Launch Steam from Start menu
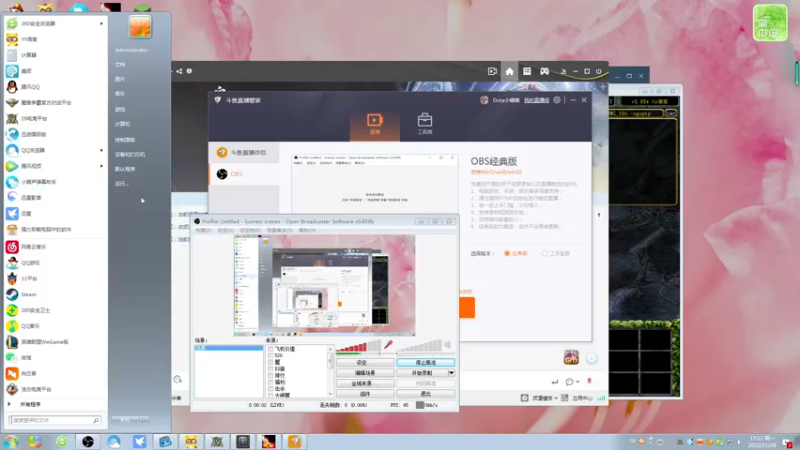Viewport: 800px width, 450px height. tap(54, 294)
